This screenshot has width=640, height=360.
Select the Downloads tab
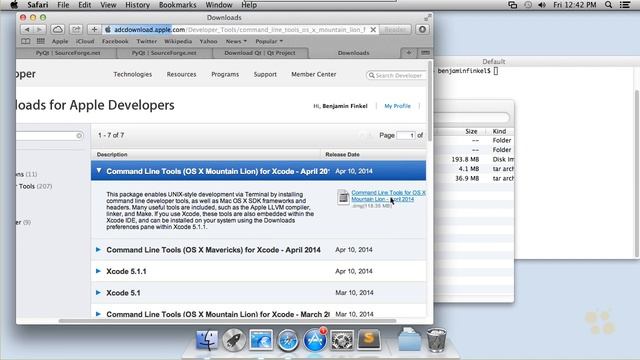353,53
